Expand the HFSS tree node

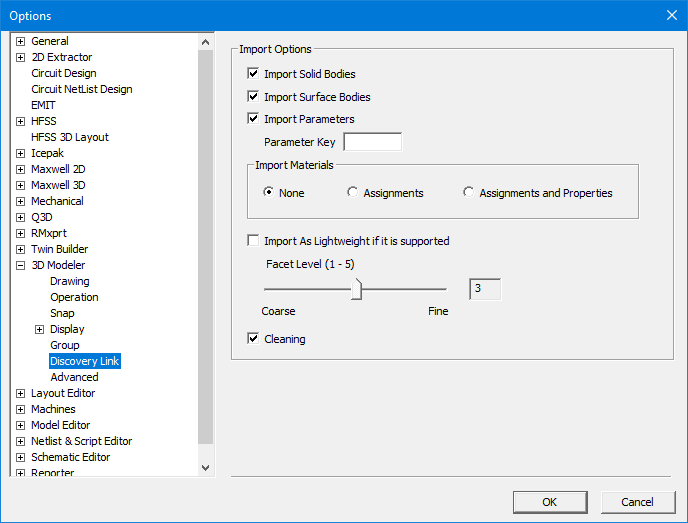tap(21, 121)
